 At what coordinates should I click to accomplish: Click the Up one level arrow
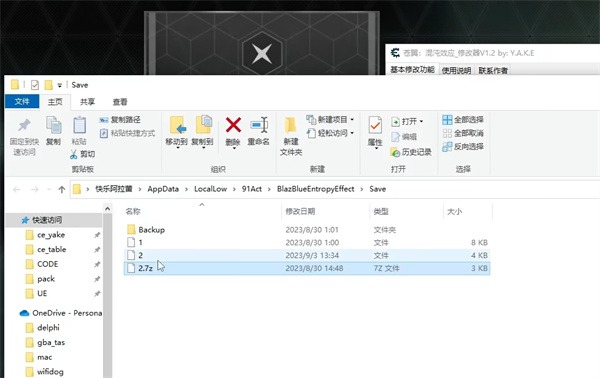[x=62, y=189]
